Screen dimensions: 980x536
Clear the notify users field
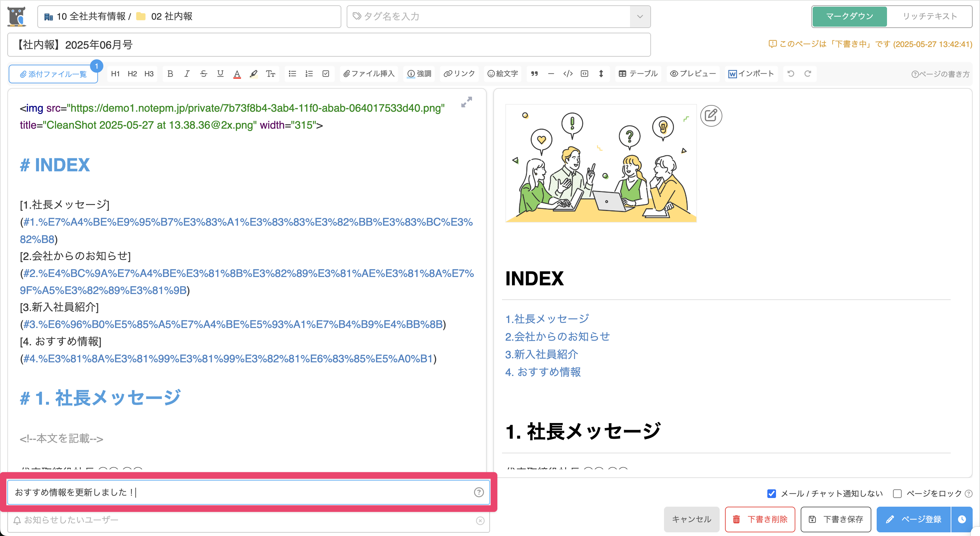[480, 520]
